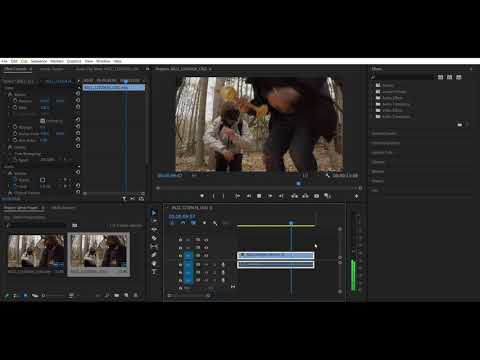Expand the Lumetri Presets folder

(x=373, y=92)
